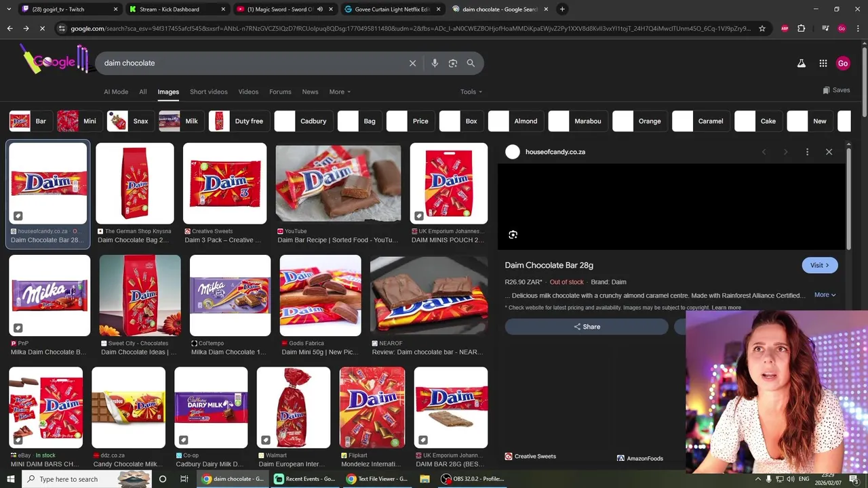The width and height of the screenshot is (868, 488).
Task: Open the Saves bookmark link
Action: pos(836,90)
